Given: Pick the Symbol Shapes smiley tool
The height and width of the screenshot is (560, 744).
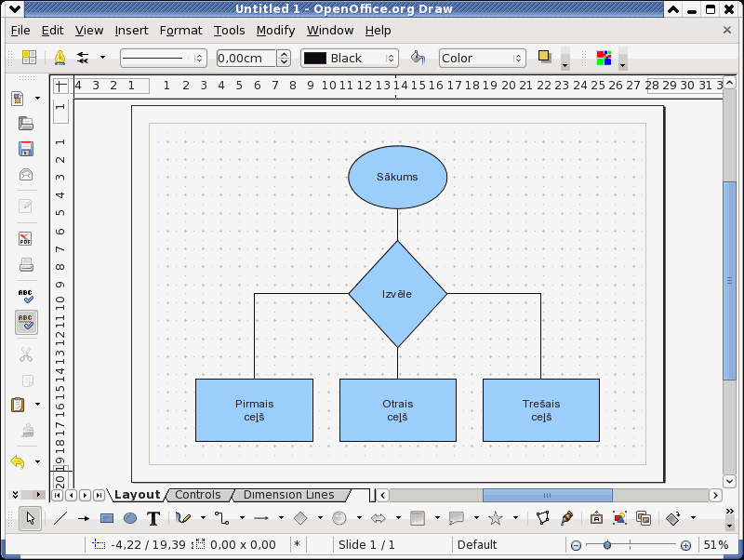Looking at the screenshot, I should [x=339, y=518].
